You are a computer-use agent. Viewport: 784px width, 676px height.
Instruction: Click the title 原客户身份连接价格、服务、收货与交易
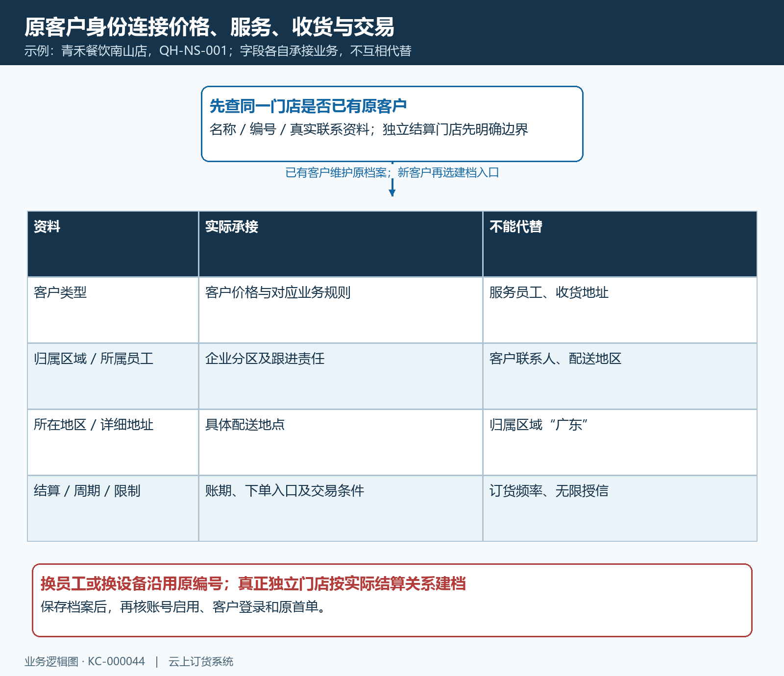point(209,27)
